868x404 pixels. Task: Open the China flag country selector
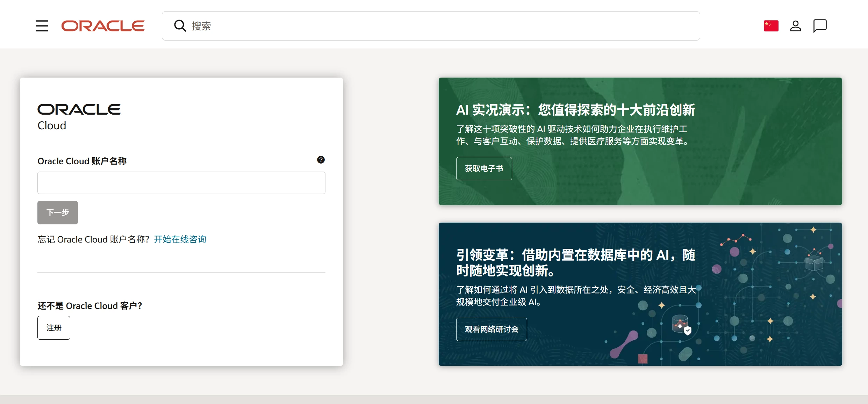point(771,26)
